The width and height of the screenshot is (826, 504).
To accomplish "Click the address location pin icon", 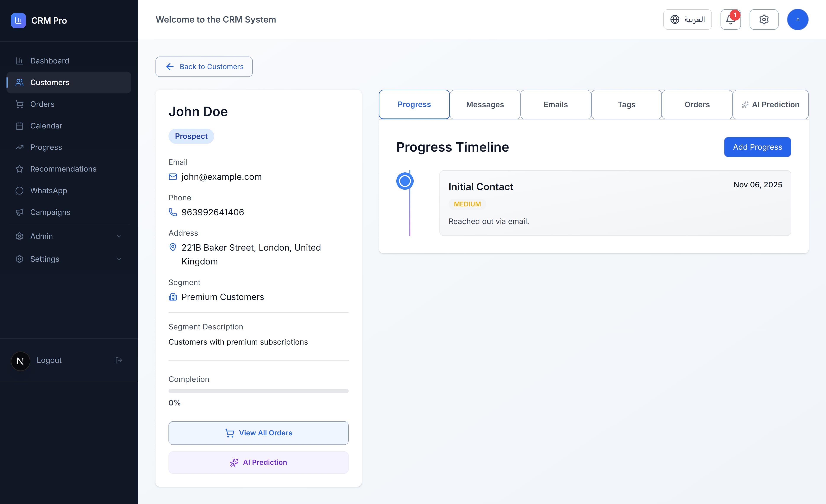I will point(173,248).
